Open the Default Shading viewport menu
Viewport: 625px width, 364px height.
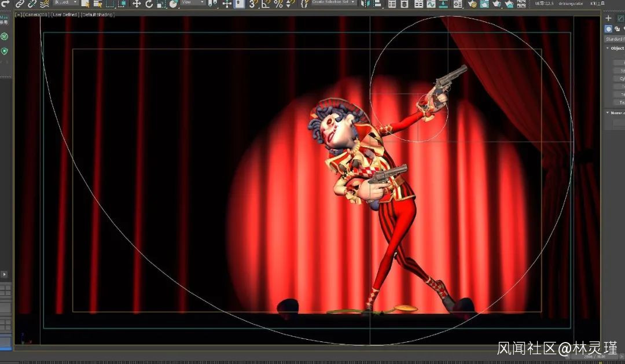point(97,14)
